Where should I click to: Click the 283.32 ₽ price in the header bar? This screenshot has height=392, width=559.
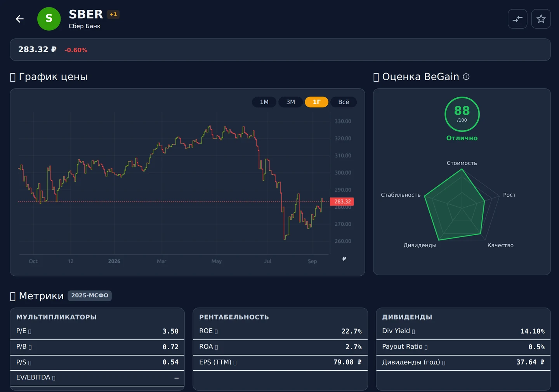pos(37,49)
